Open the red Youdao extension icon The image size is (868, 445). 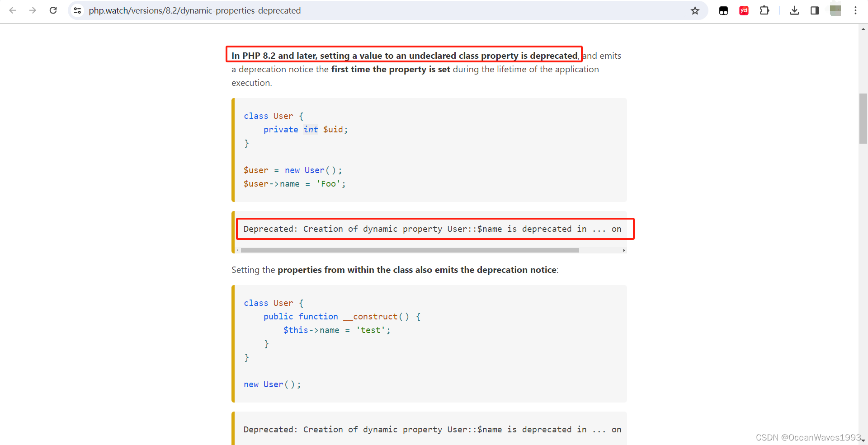(x=744, y=10)
